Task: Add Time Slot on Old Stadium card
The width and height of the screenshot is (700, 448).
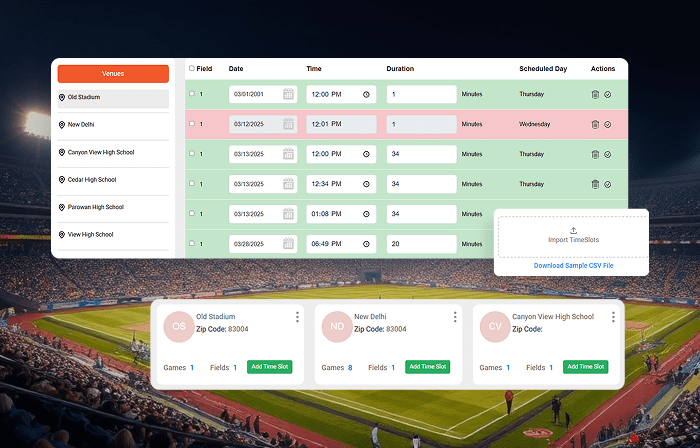Action: pos(270,367)
